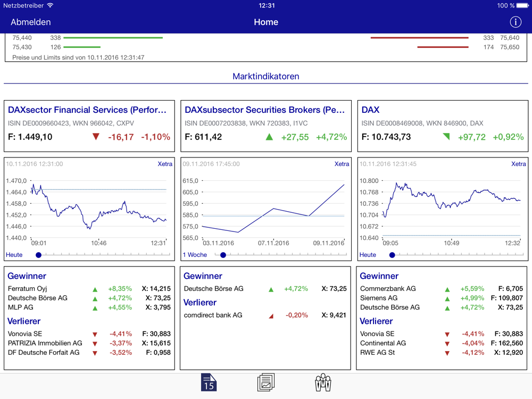The image size is (532, 399).
Task: Open the DAX index card
Action: (443, 126)
